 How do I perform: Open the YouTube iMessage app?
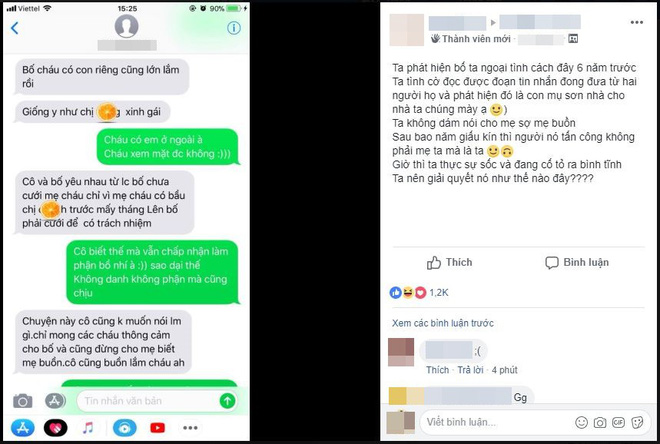157,428
